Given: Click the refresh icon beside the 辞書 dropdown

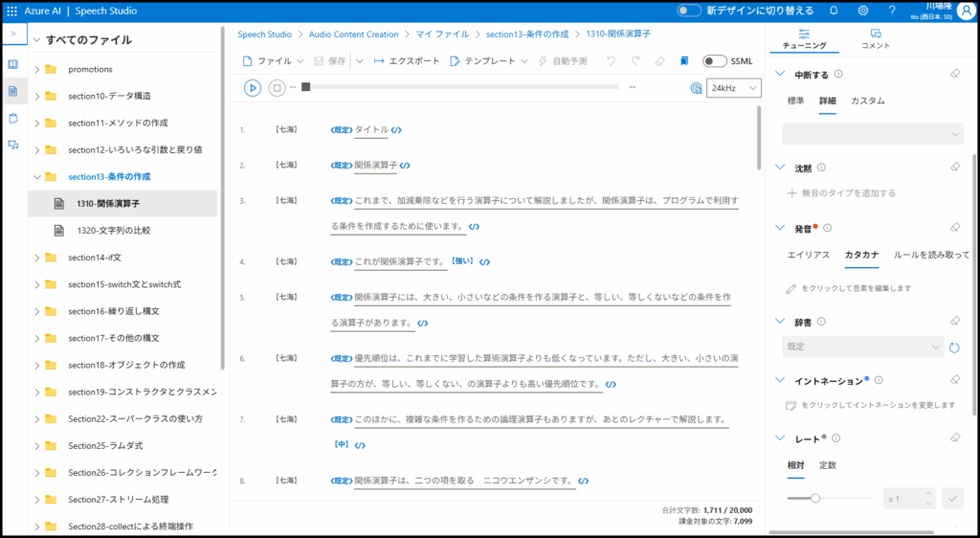Looking at the screenshot, I should tap(954, 347).
